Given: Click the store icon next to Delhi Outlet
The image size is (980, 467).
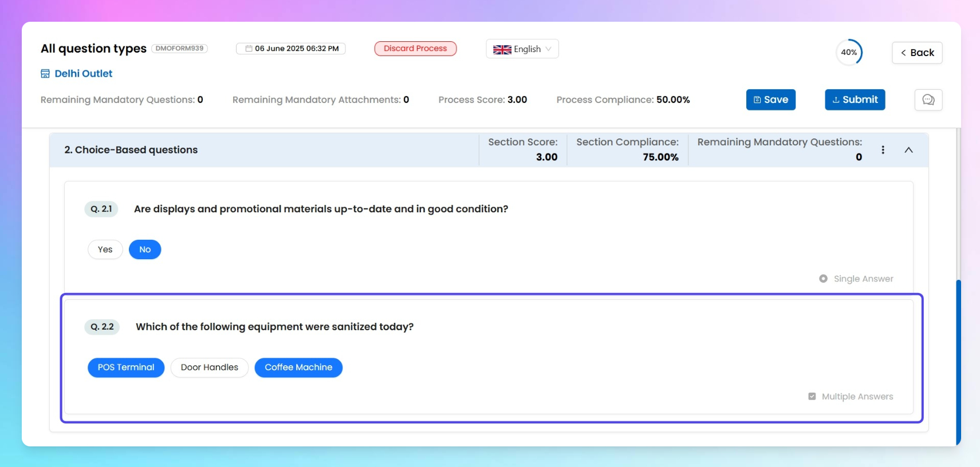Looking at the screenshot, I should [x=45, y=74].
